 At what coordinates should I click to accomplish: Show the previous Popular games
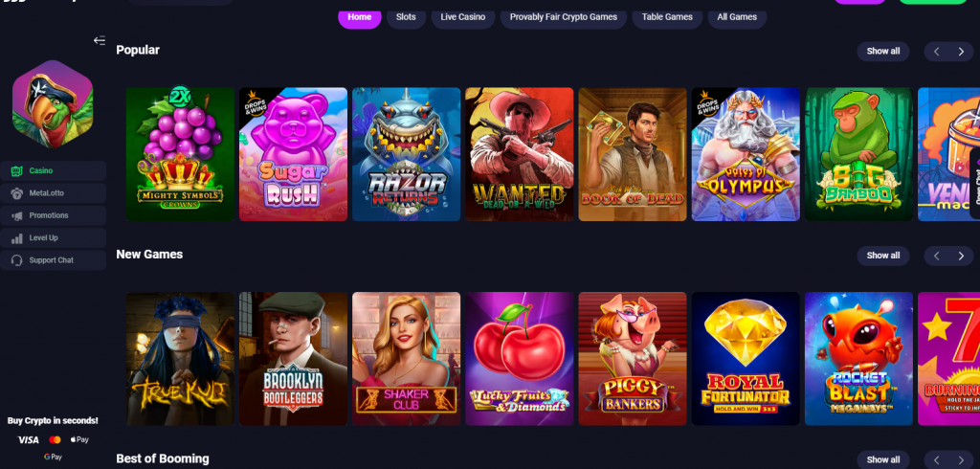point(936,52)
